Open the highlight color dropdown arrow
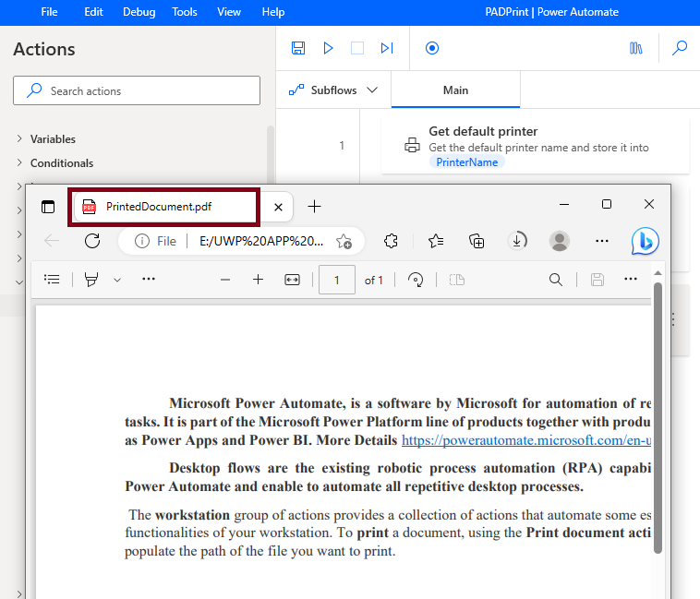This screenshot has height=599, width=700. (117, 280)
